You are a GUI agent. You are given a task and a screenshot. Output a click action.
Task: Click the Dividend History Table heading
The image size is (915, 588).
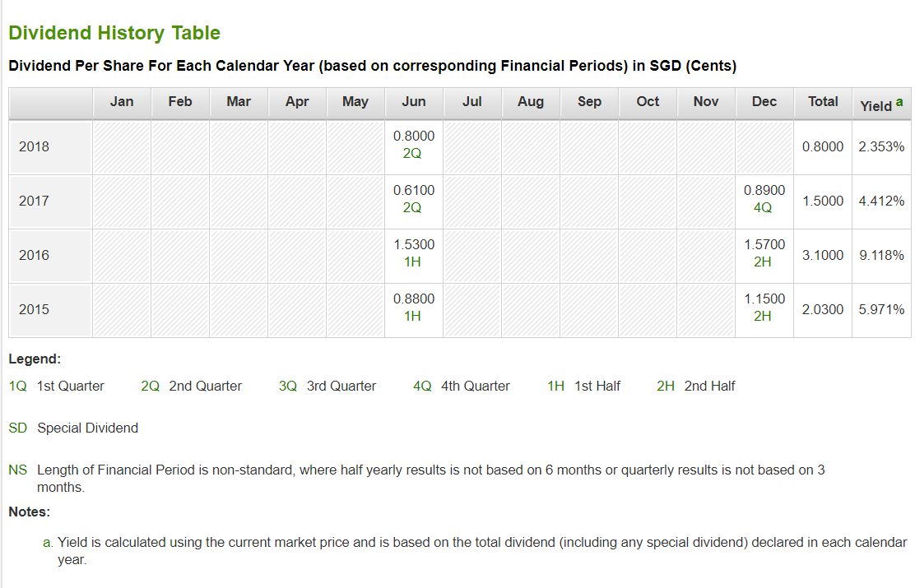click(114, 33)
